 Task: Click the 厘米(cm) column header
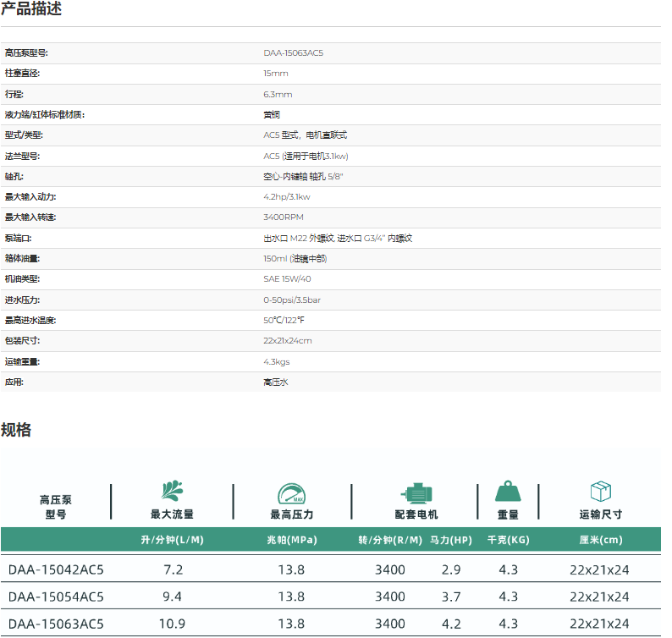pos(600,539)
